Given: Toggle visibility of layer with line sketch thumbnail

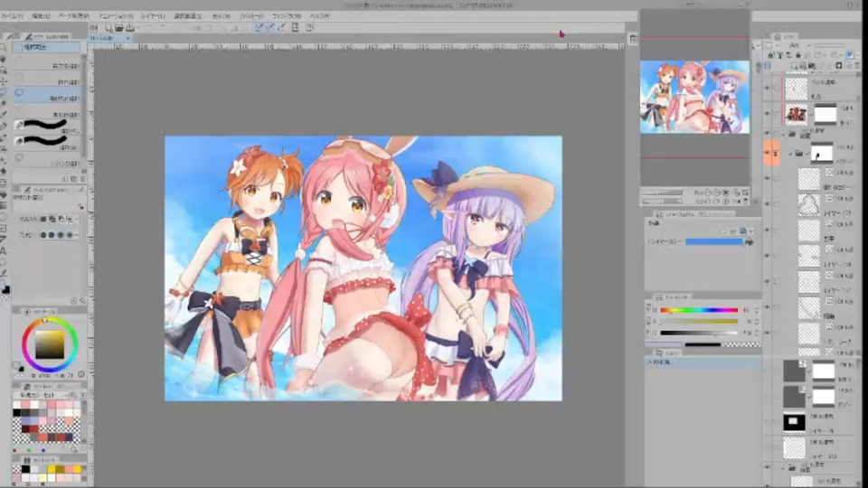Looking at the screenshot, I should coord(768,203).
